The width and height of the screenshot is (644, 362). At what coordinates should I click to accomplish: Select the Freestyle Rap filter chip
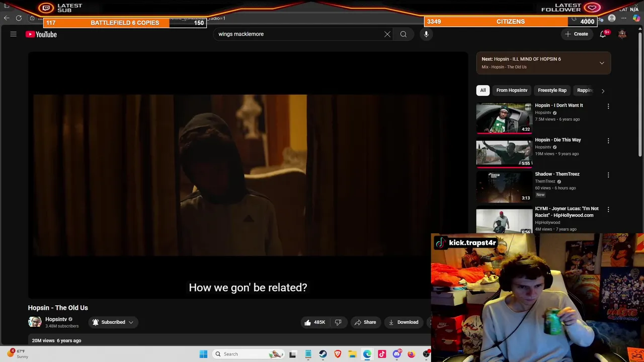click(x=552, y=90)
